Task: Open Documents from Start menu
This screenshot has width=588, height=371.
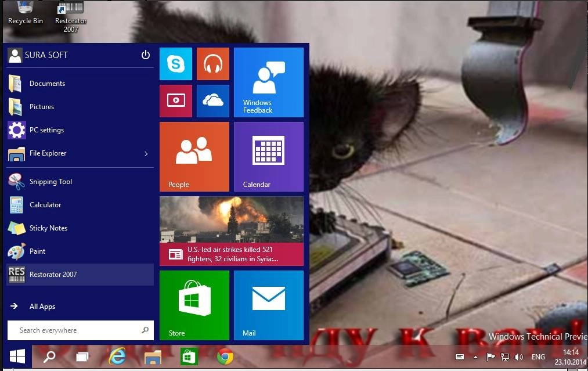Action: click(80, 83)
